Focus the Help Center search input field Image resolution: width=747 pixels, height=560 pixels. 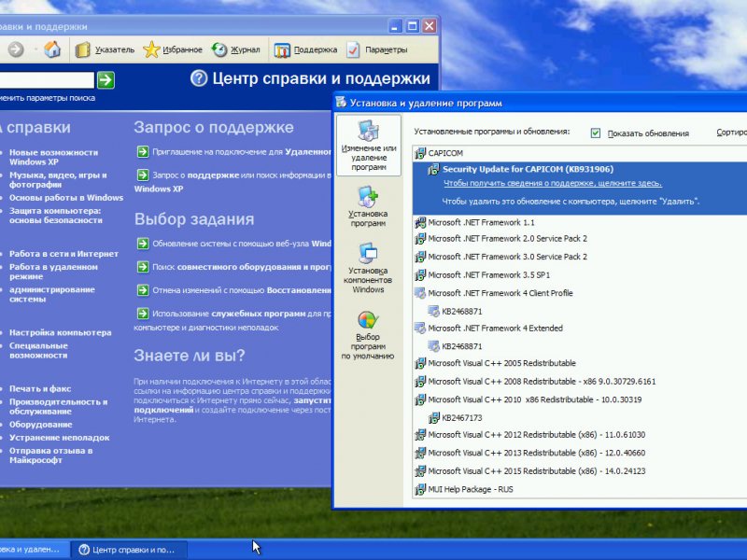point(47,80)
